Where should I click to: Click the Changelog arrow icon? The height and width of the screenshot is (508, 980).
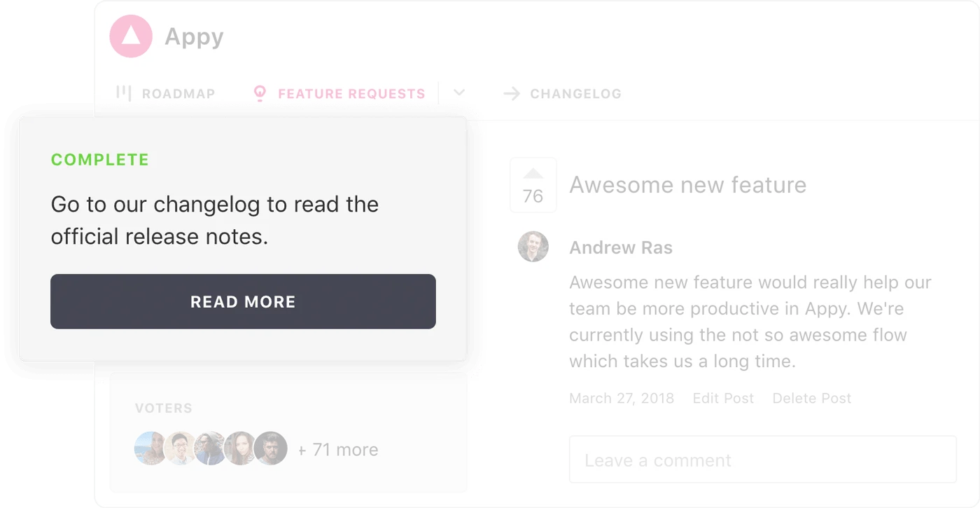[512, 92]
